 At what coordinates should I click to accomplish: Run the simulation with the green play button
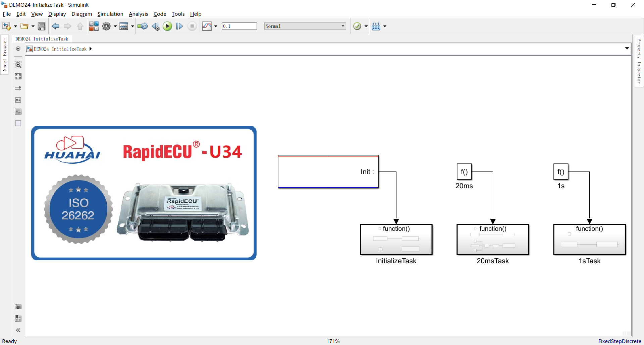point(167,26)
